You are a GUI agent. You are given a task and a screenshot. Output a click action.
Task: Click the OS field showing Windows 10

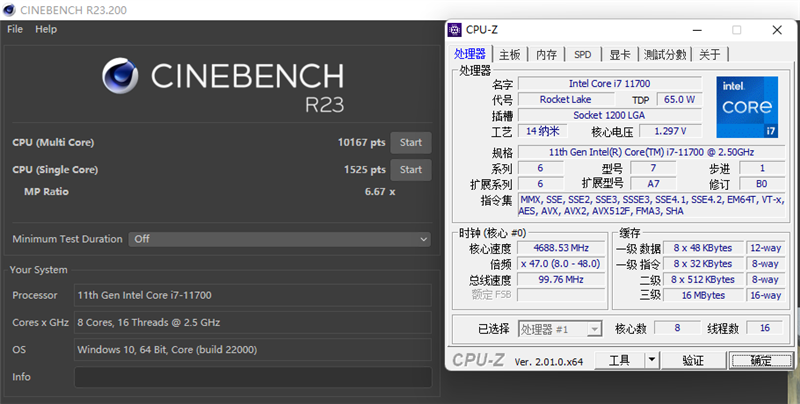point(253,349)
